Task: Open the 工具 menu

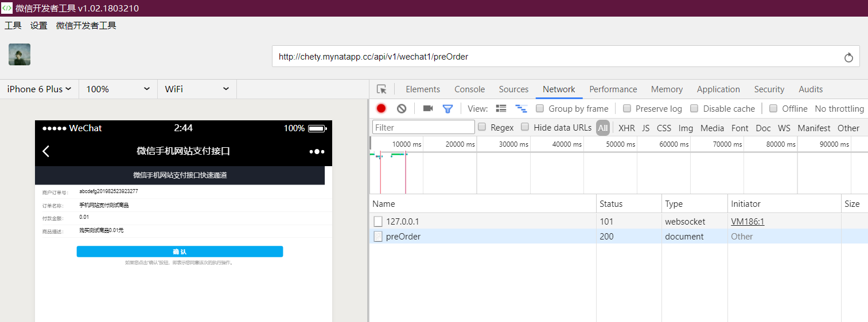Action: [13, 26]
